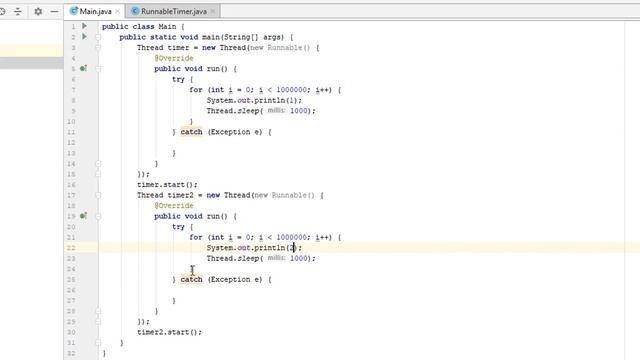This screenshot has height=360, width=640.
Task: Click the fold end marker on line 29
Action: pyautogui.click(x=98, y=322)
